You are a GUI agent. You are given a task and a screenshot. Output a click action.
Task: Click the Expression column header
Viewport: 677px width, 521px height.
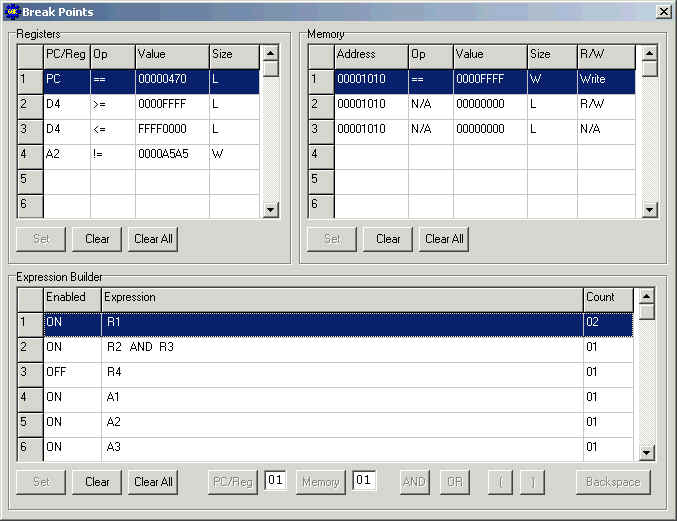[x=342, y=298]
